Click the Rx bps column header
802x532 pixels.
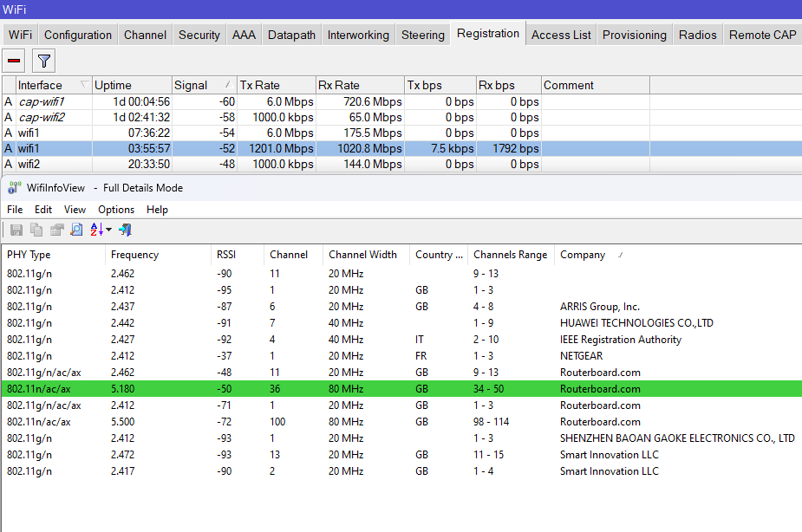tap(508, 85)
